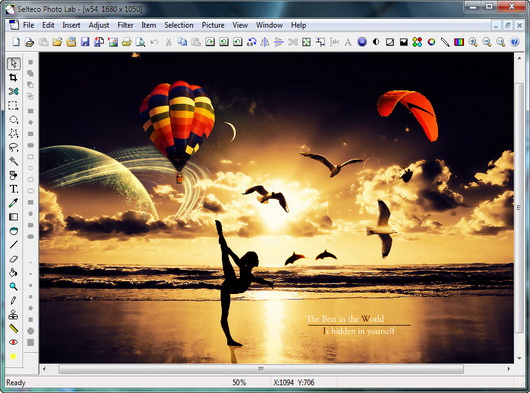Select the rectangular marquee selection tool
The height and width of the screenshot is (393, 530).
(13, 106)
